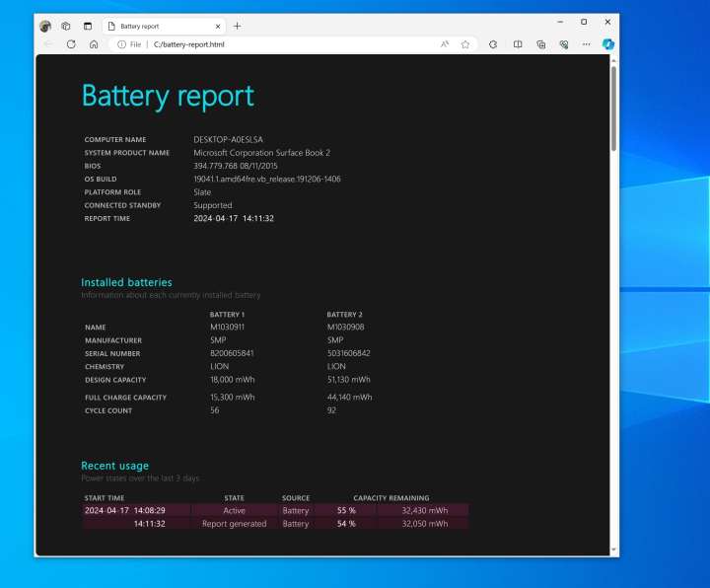Image resolution: width=710 pixels, height=588 pixels.
Task: Add this page to favorites
Action: point(465,44)
